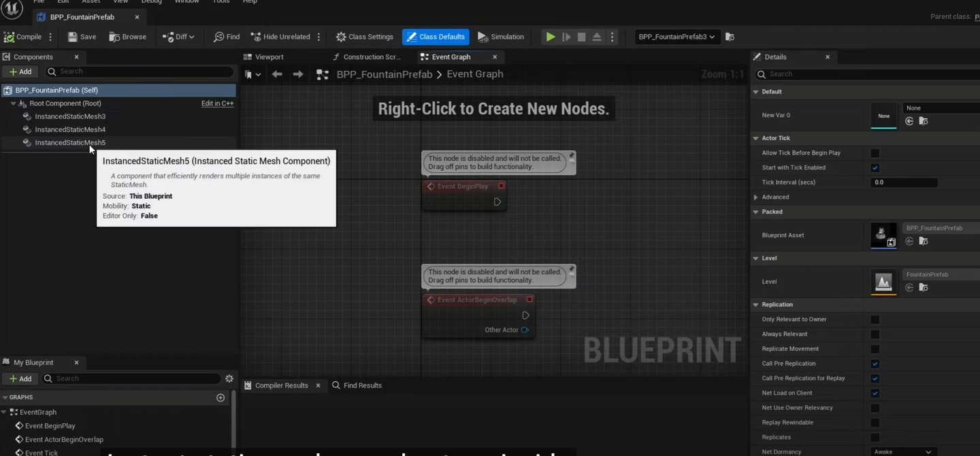
Task: Click the green Play button
Action: (x=551, y=37)
